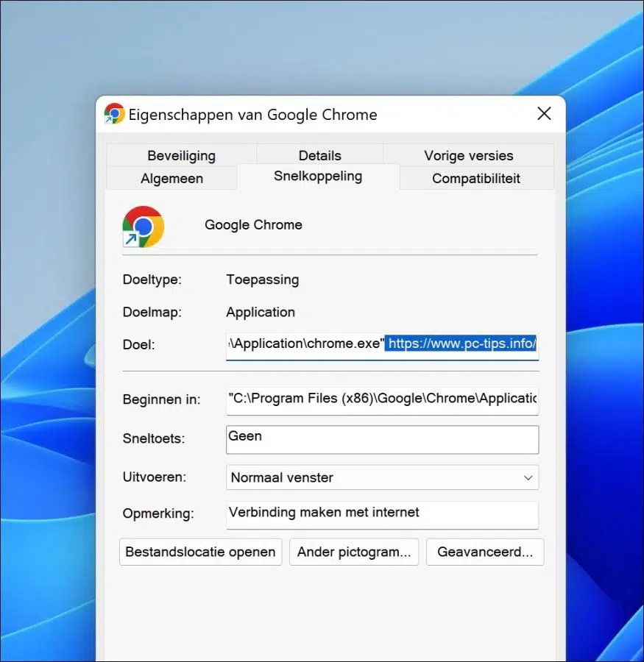Select the Algemeen tab
This screenshot has width=644, height=662.
[x=171, y=178]
